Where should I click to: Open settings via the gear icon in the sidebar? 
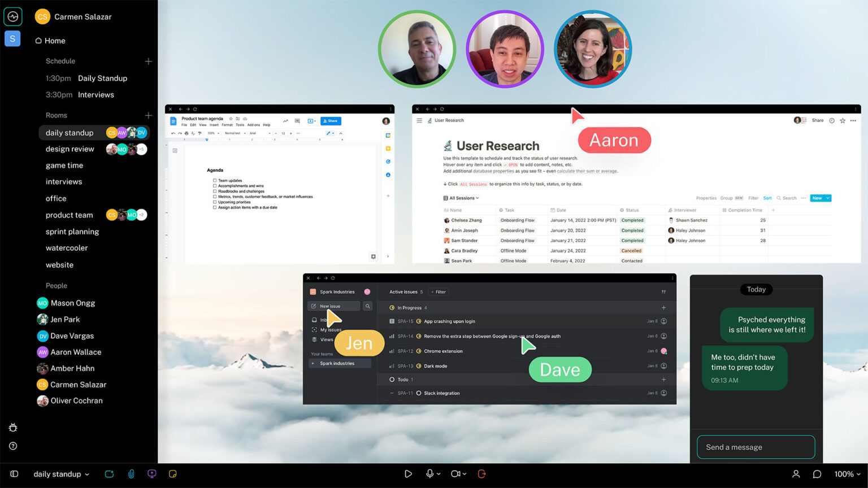(x=12, y=428)
